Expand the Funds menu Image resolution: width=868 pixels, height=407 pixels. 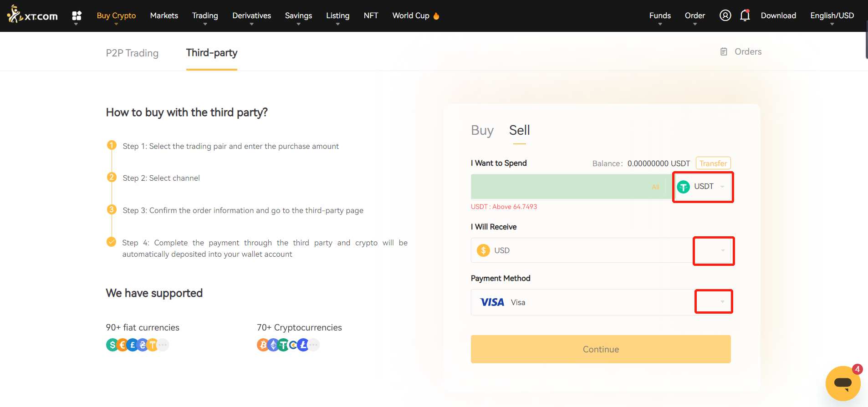tap(660, 16)
